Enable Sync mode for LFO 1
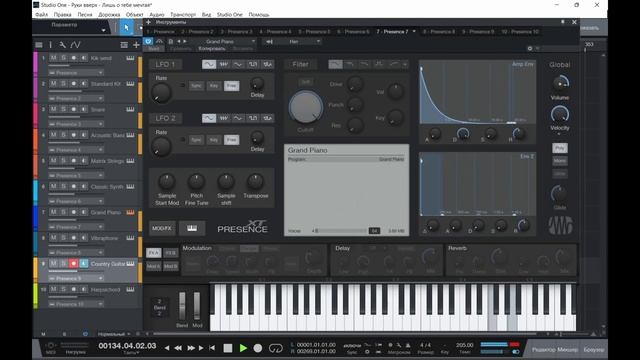Image resolution: width=640 pixels, height=360 pixels. pyautogui.click(x=196, y=86)
